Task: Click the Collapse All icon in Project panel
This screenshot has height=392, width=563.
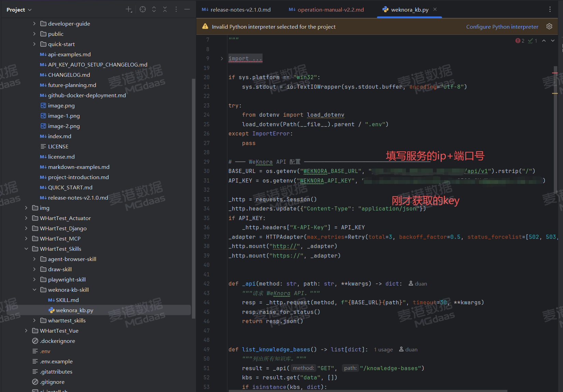Action: click(x=165, y=10)
